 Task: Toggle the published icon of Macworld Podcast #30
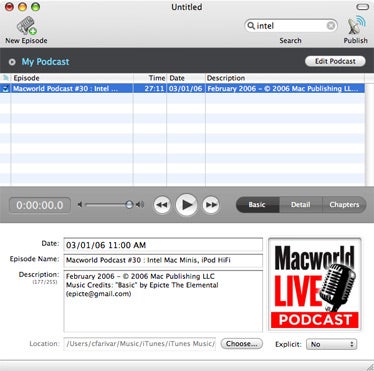coord(5,89)
